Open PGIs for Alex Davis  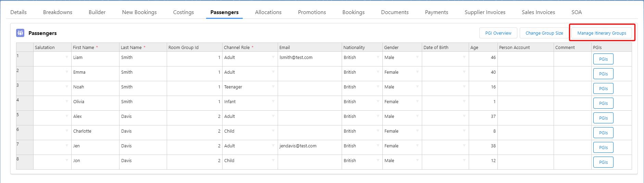[x=603, y=118]
